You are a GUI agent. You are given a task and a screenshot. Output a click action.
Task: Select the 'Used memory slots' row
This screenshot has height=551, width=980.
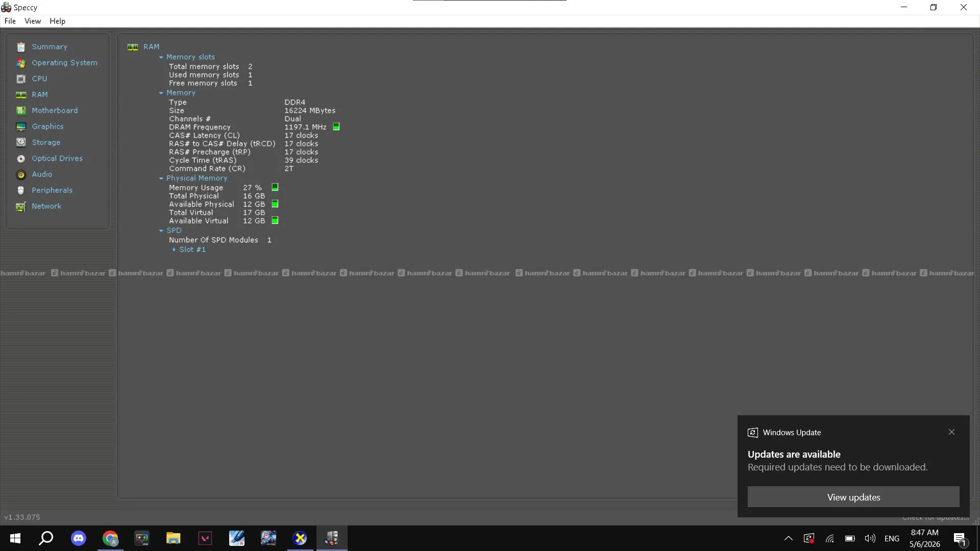click(211, 74)
